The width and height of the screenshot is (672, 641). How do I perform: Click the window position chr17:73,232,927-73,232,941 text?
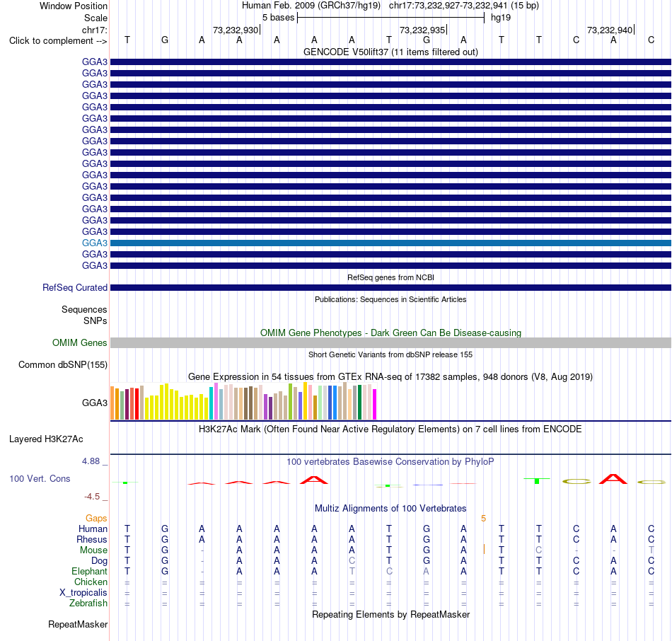point(448,6)
